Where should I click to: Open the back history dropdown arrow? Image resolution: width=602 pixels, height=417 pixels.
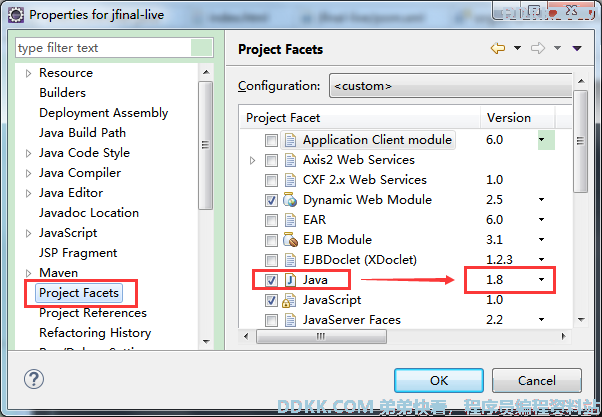(x=518, y=48)
